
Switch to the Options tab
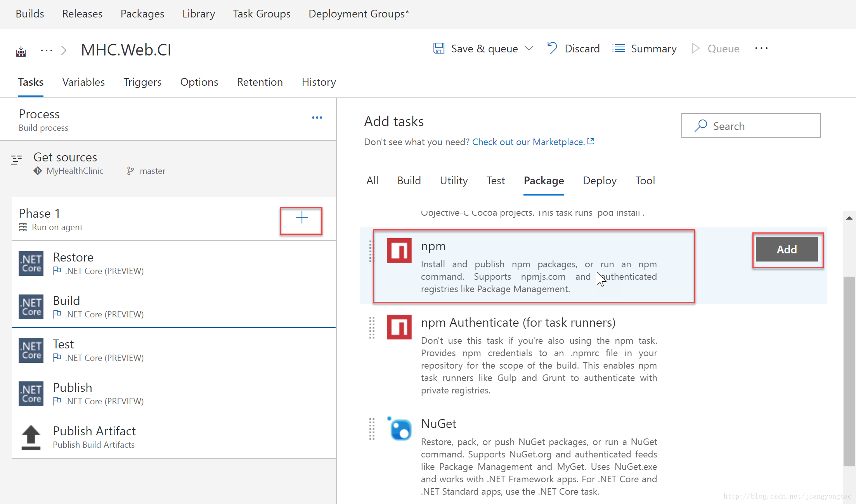[199, 82]
